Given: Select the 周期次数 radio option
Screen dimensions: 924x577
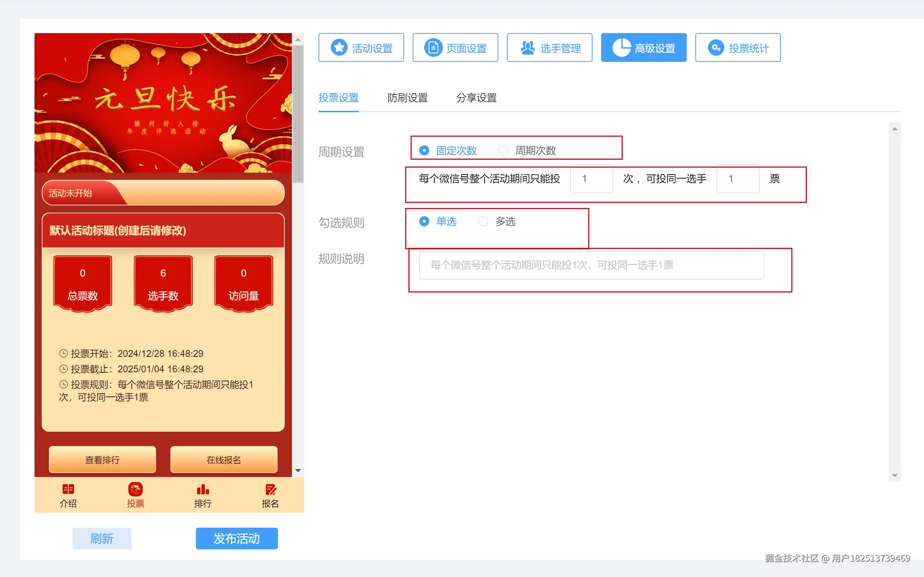Looking at the screenshot, I should coord(503,150).
